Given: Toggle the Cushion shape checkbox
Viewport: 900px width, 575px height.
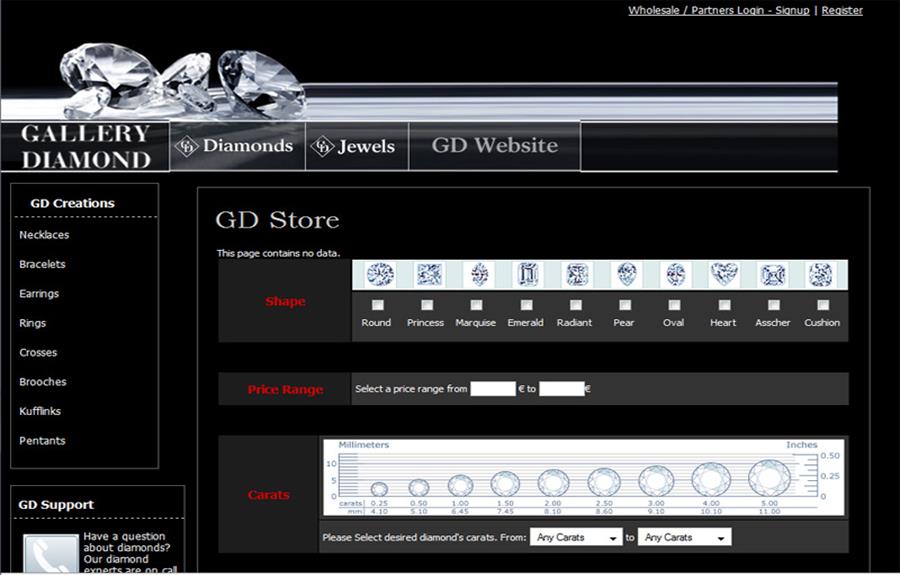Looking at the screenshot, I should tap(823, 305).
